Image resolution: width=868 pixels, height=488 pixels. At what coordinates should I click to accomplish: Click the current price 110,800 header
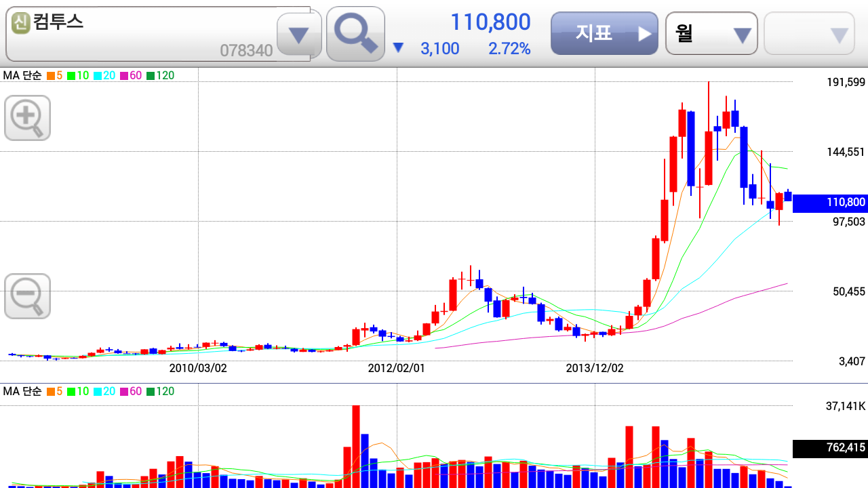point(490,22)
